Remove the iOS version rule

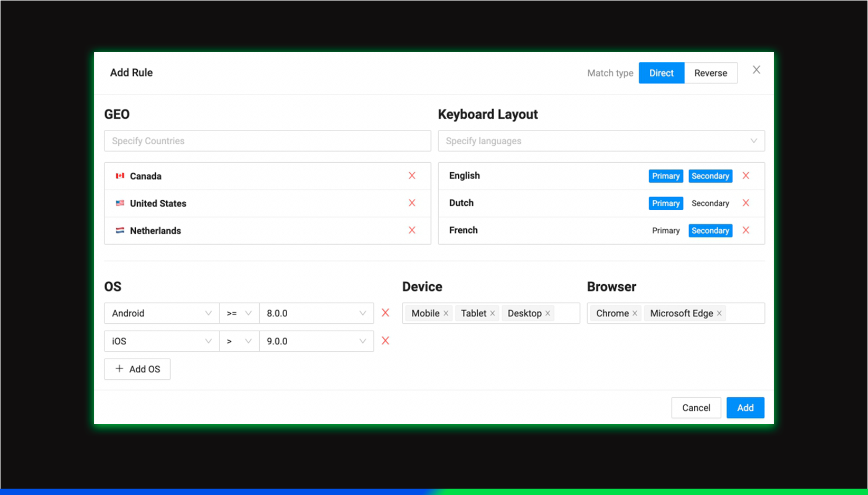(x=385, y=341)
